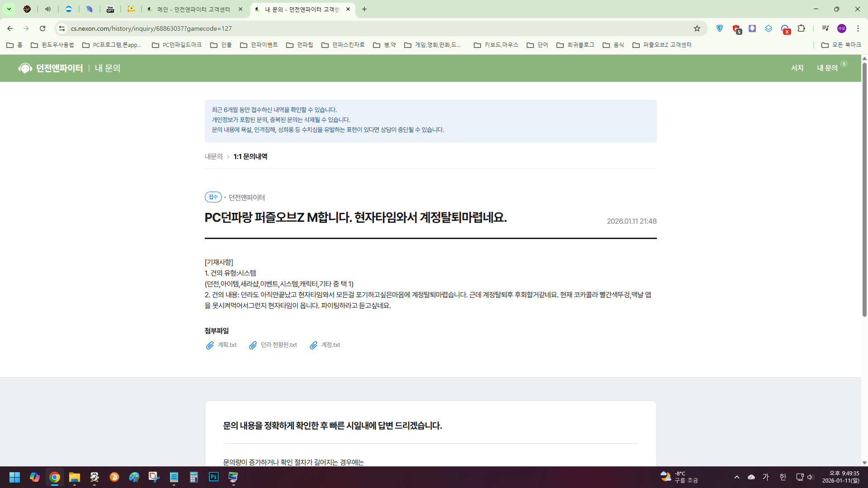The image size is (868, 488).
Task: Click the bookmark star icon in address bar
Action: 697,28
